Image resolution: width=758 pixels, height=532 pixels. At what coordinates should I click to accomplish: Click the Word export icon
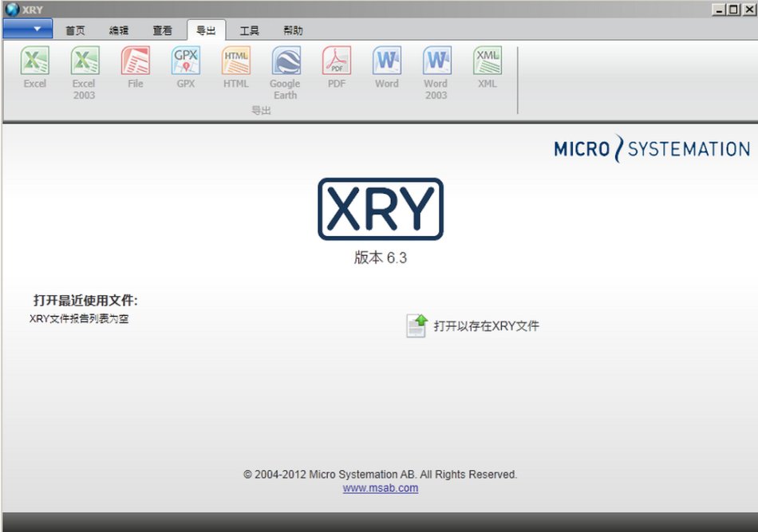click(x=387, y=61)
